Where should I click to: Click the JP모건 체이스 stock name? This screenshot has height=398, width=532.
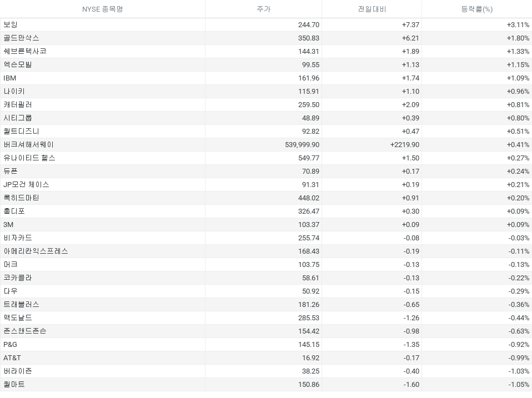26,184
